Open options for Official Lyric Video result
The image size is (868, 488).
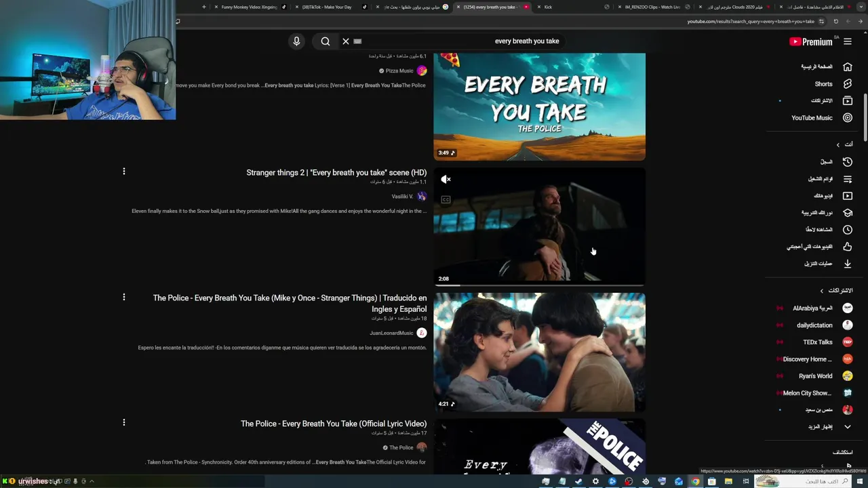coord(123,422)
